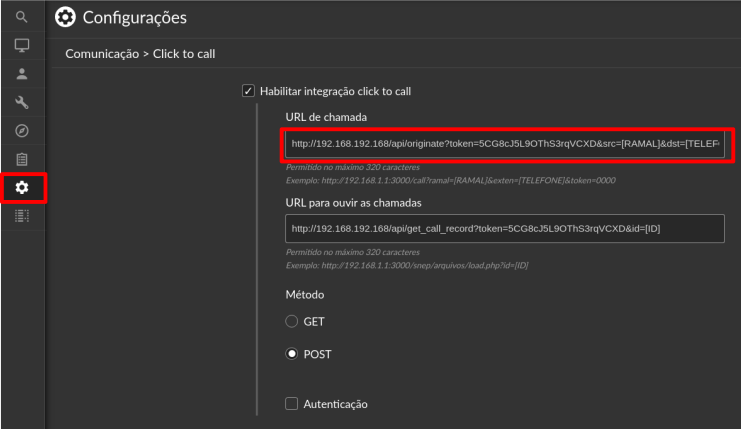Click Comunicação in the breadcrumb
The height and width of the screenshot is (429, 741).
pos(102,54)
